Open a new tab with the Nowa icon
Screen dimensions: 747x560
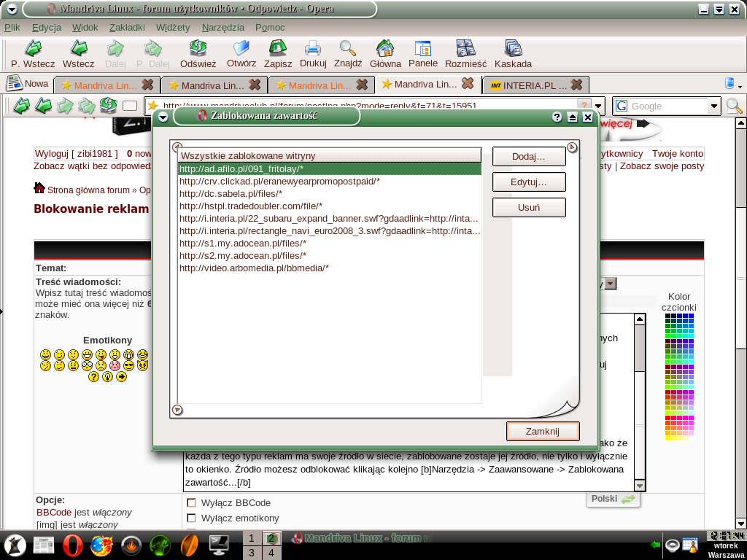point(15,84)
